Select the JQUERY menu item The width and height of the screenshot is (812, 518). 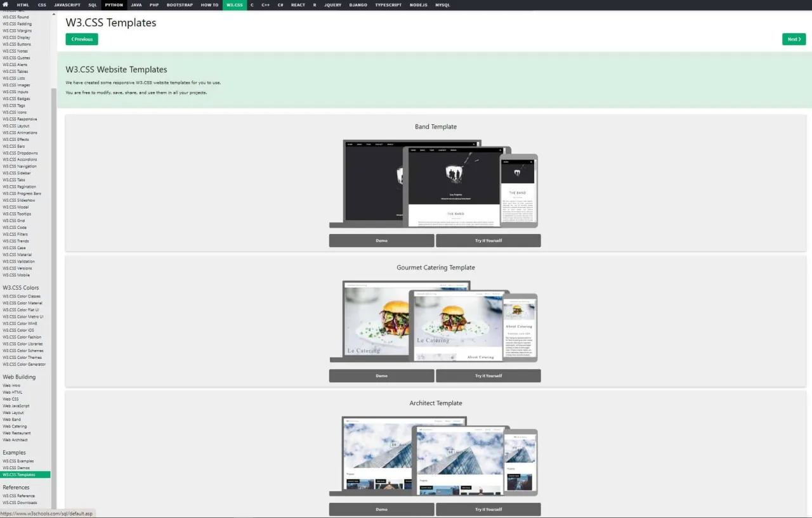click(332, 4)
